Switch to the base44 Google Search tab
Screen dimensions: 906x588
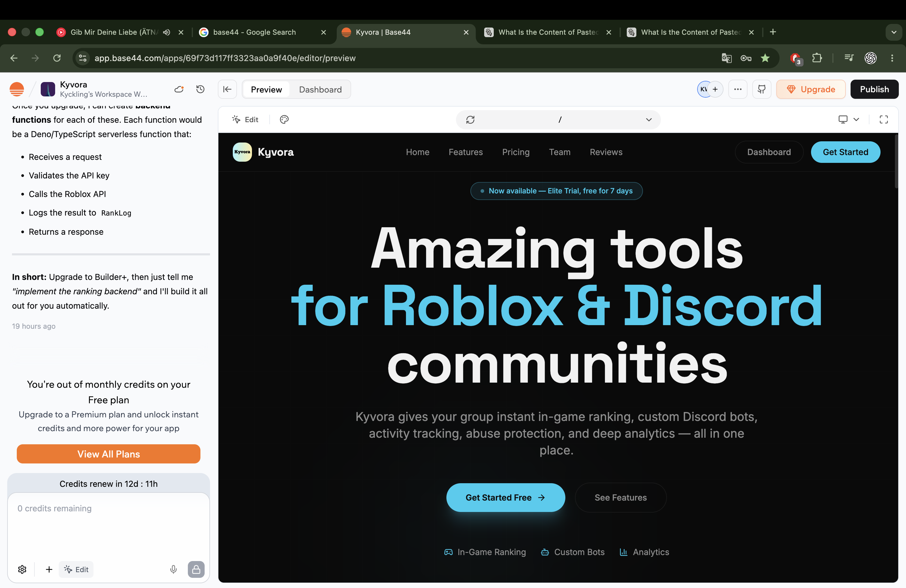click(263, 32)
